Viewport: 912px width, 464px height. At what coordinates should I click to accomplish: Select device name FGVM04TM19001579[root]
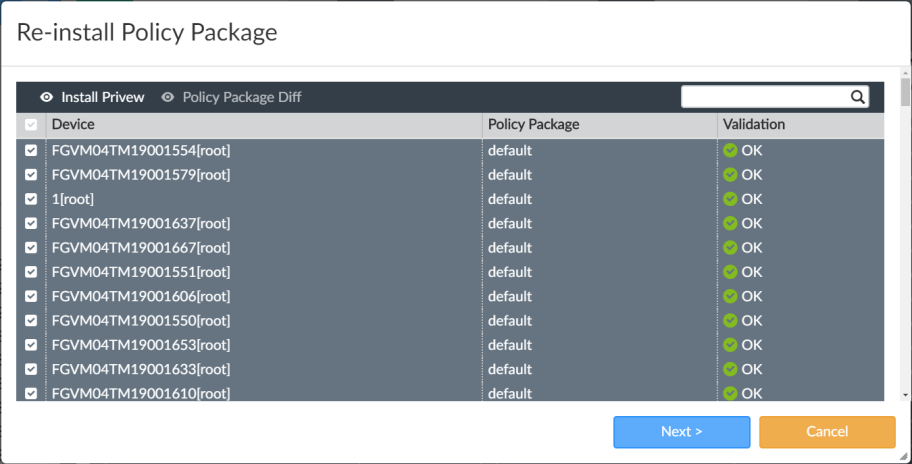tap(141, 175)
